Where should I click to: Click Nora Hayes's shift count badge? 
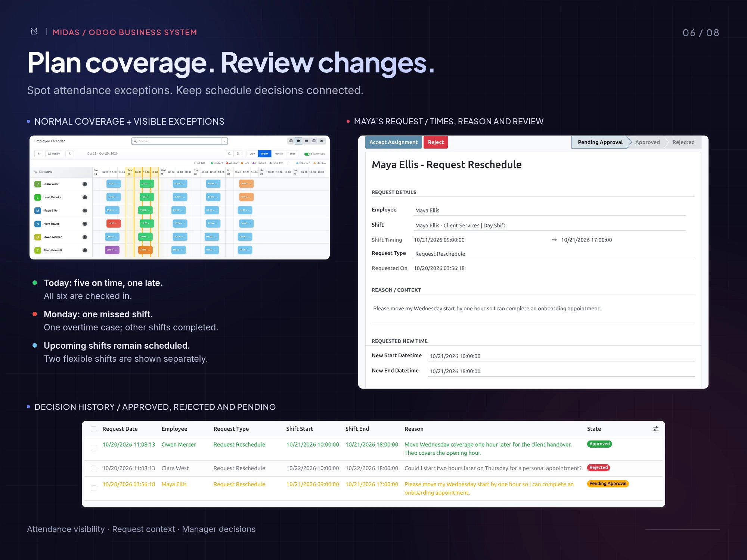85,224
